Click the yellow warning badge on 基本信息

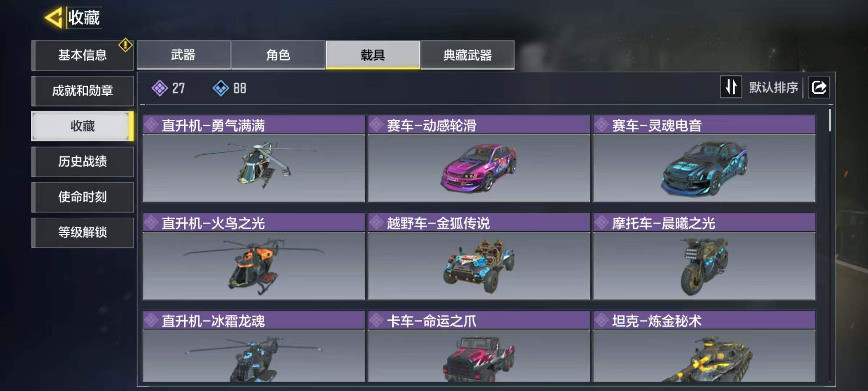pos(125,45)
